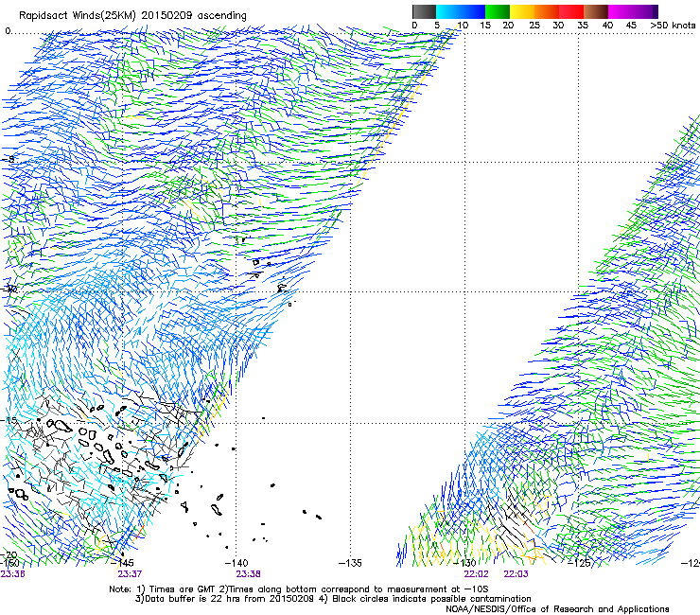The width and height of the screenshot is (700, 615).
Task: Click the 22:02 swath time label
Action: tap(476, 574)
